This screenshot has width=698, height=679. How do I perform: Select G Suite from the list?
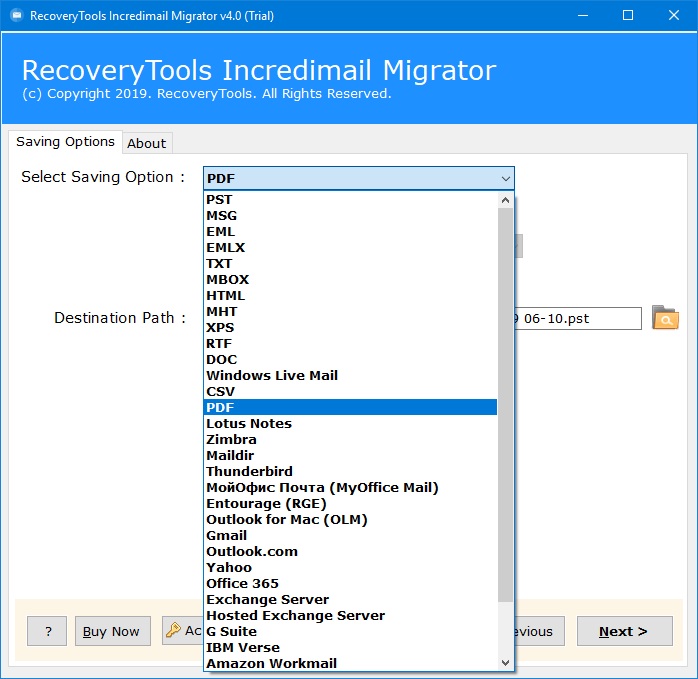point(350,632)
